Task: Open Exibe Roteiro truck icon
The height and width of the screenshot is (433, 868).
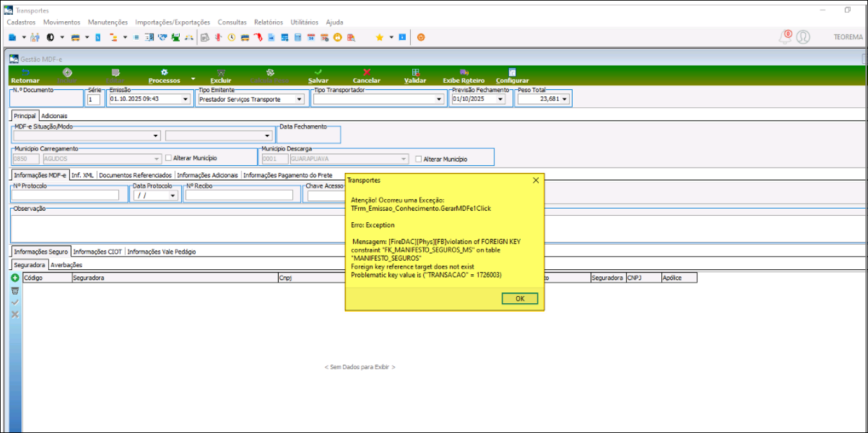Action: click(x=464, y=73)
